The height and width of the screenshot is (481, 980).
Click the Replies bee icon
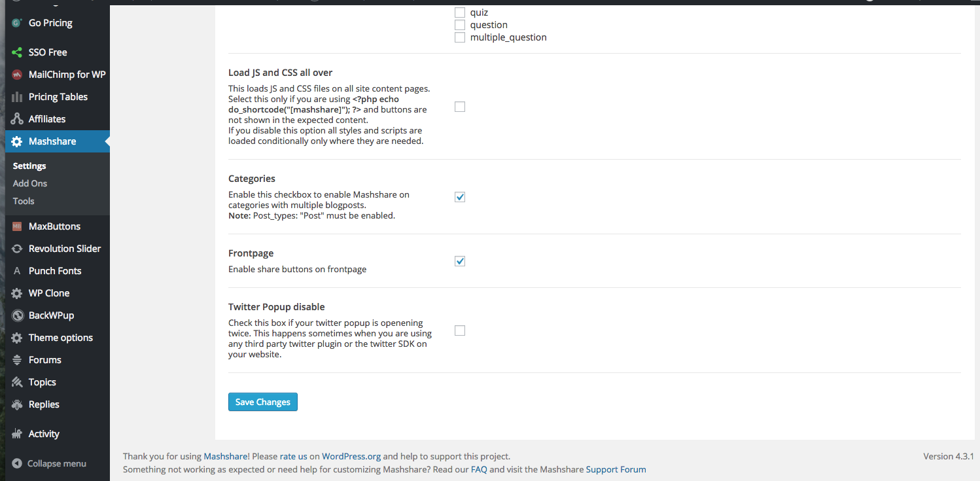[x=17, y=404]
